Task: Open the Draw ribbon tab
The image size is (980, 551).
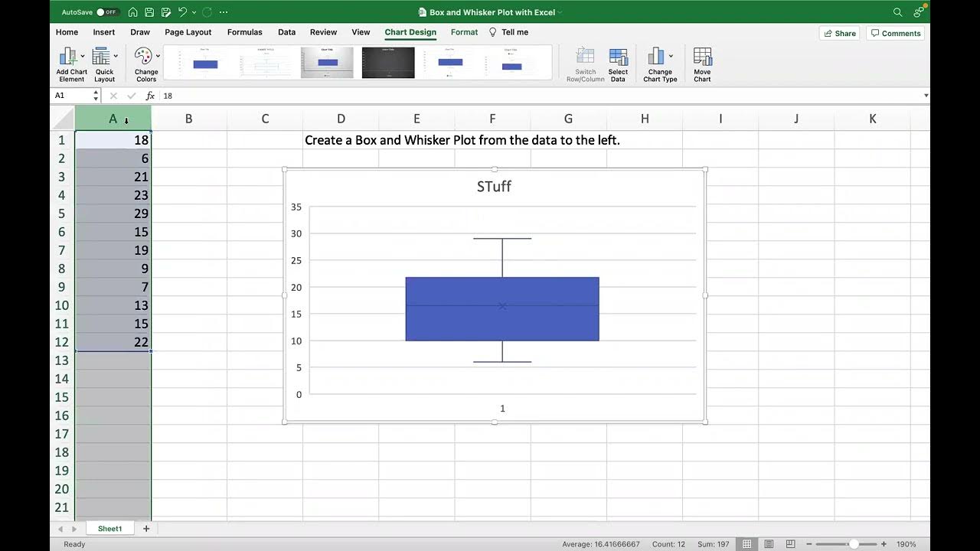Action: pos(140,32)
